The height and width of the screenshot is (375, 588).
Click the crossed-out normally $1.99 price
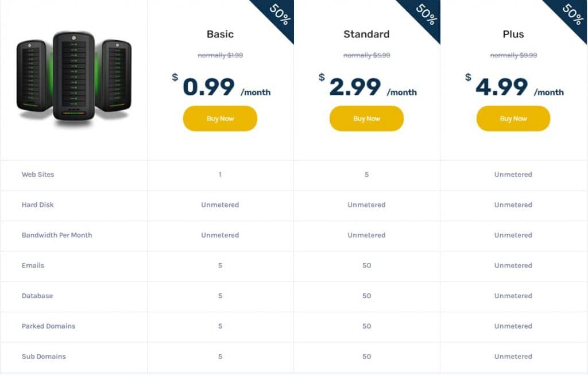(220, 55)
